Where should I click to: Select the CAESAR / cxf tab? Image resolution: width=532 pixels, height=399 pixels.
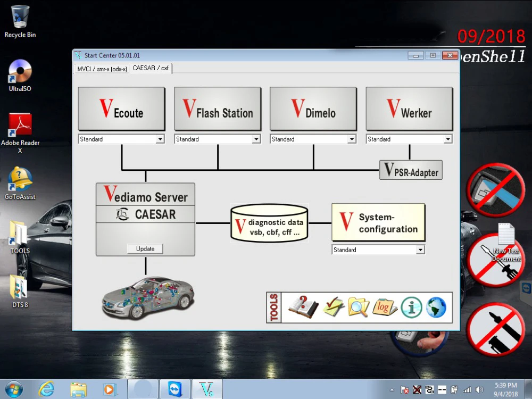pyautogui.click(x=151, y=68)
